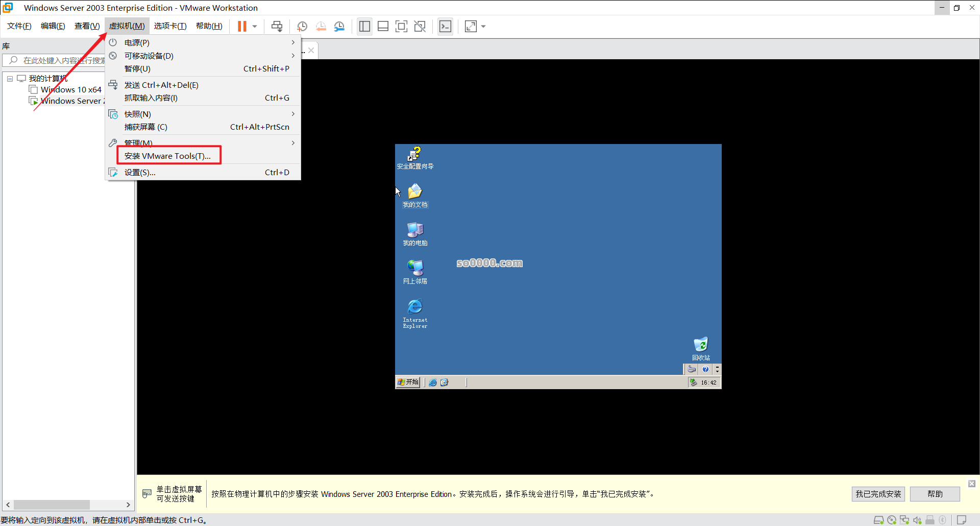Image resolution: width=980 pixels, height=526 pixels.
Task: Revert the VM to its snapshot
Action: pos(321,26)
